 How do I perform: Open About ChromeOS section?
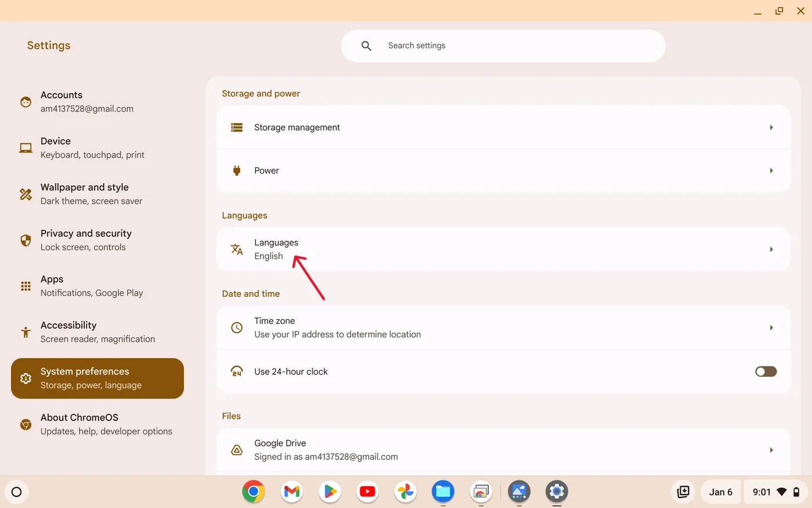(97, 424)
